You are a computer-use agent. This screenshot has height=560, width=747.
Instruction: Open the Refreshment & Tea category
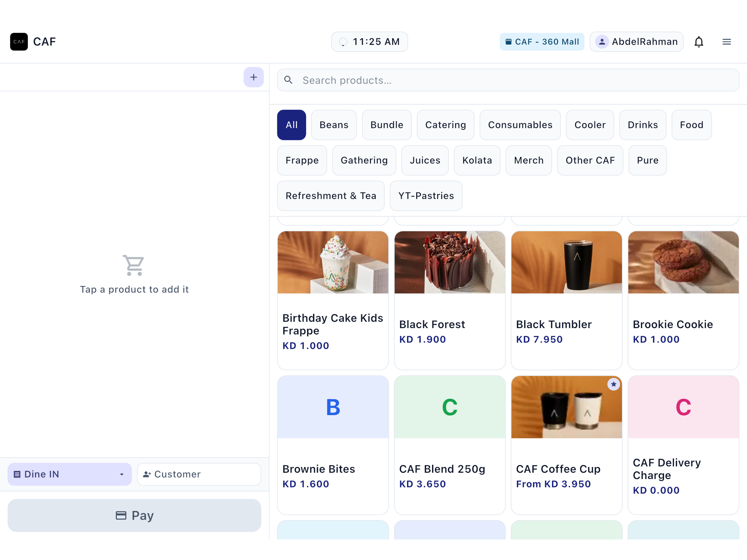point(331,196)
